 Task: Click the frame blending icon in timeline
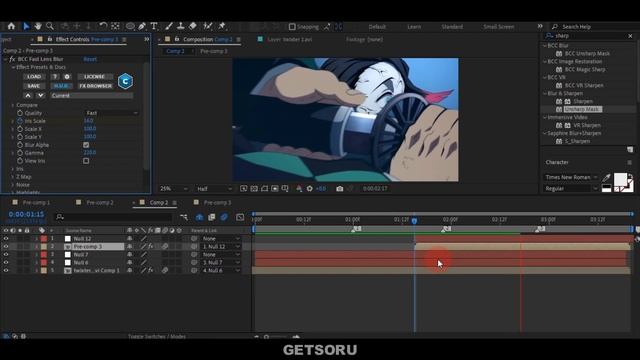pos(211,217)
